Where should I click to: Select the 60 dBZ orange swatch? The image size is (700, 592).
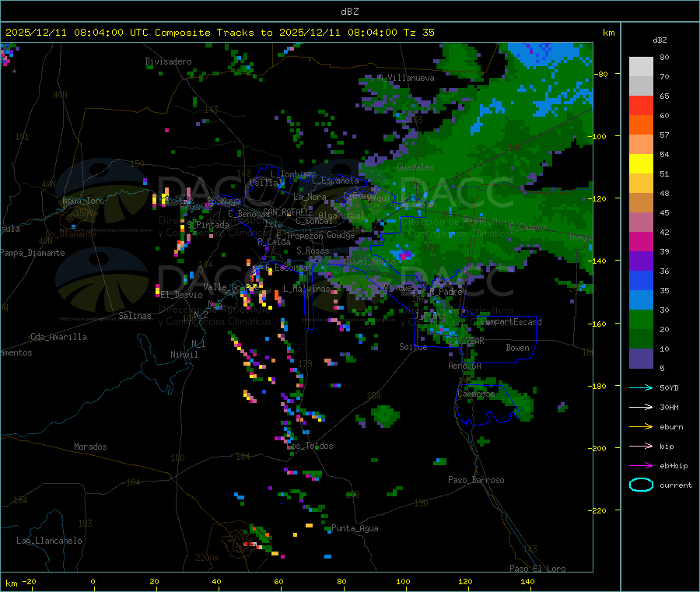[641, 125]
